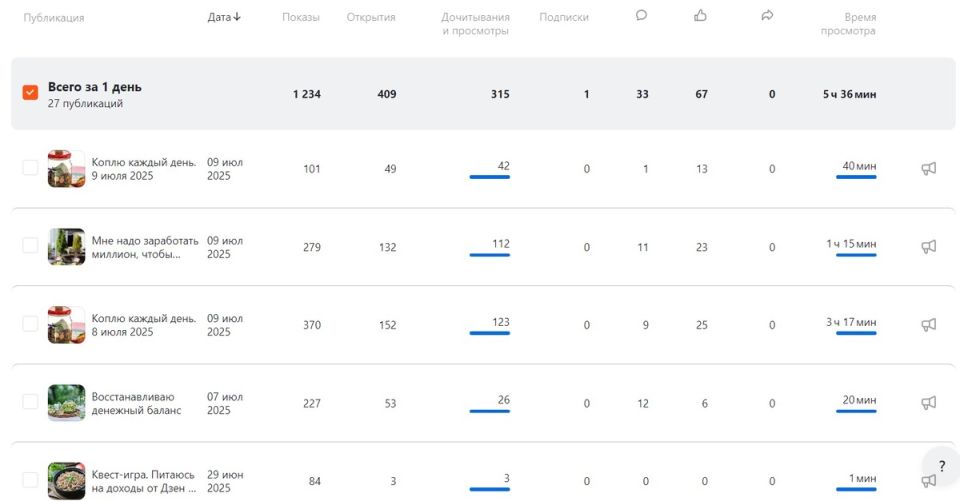Viewport: 960px width, 501px height.
Task: Click thumbnail of 'Коплю каждый день. 8 июля' post
Action: coord(66,325)
